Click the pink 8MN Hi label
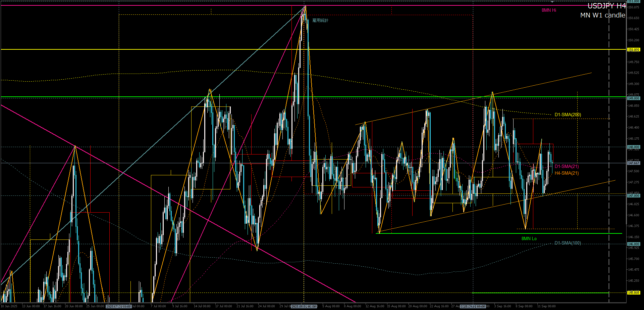This screenshot has width=644, height=310. point(549,10)
